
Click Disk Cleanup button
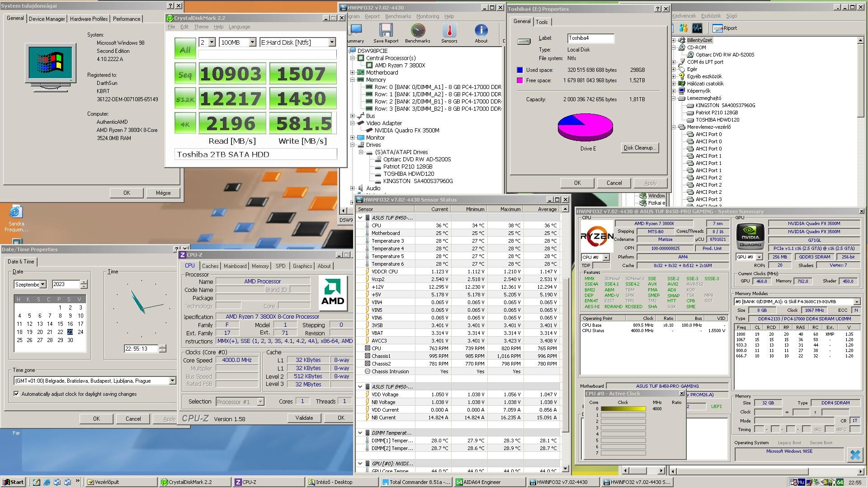point(639,148)
